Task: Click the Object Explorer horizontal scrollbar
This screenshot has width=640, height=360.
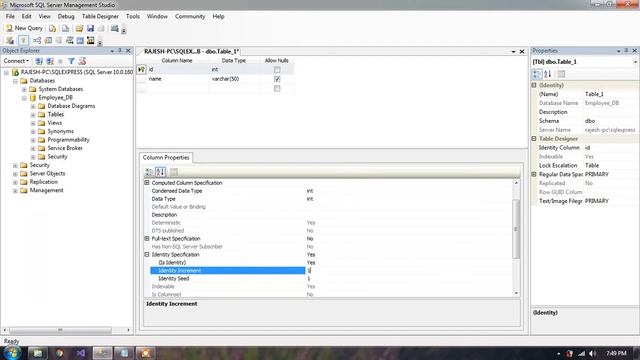Action: pyautogui.click(x=67, y=330)
